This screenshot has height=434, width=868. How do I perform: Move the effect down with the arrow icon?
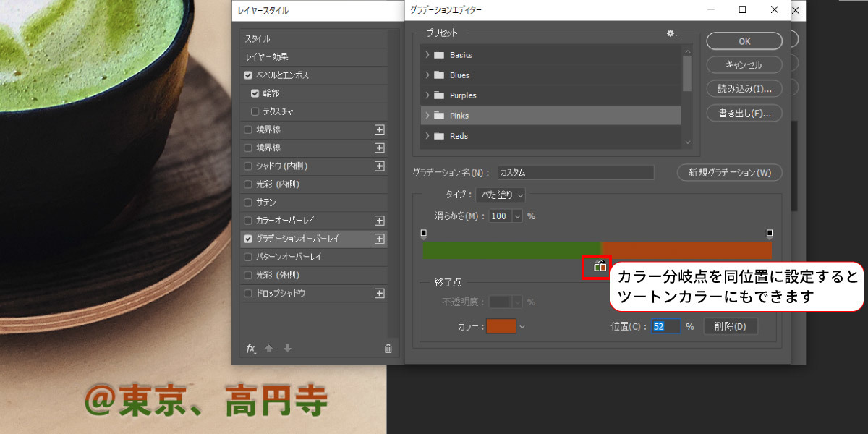tap(287, 349)
